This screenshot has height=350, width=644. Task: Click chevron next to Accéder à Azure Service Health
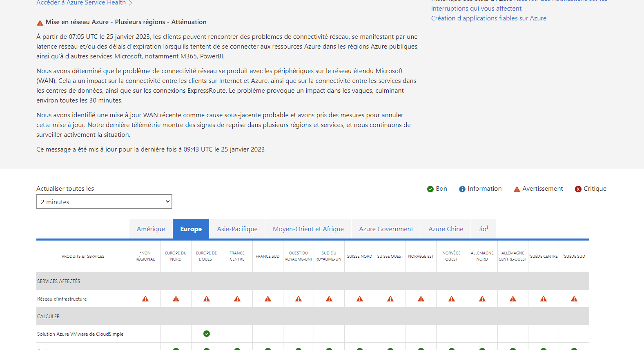[131, 3]
